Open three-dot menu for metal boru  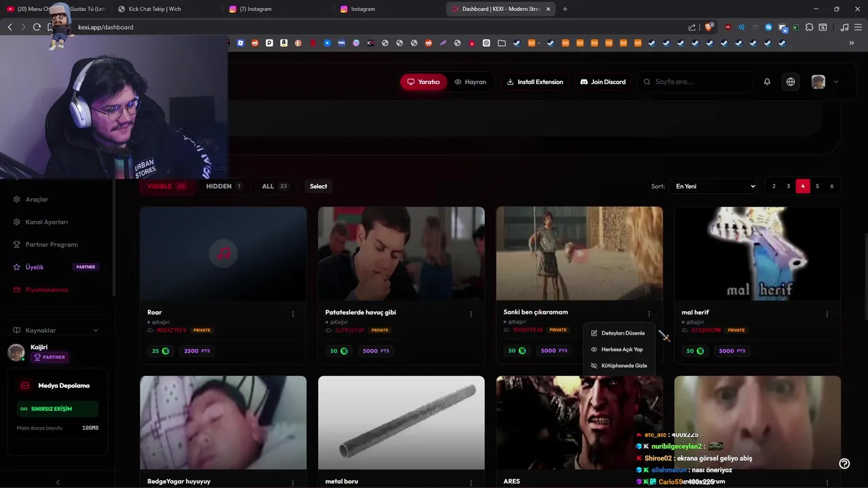(471, 483)
